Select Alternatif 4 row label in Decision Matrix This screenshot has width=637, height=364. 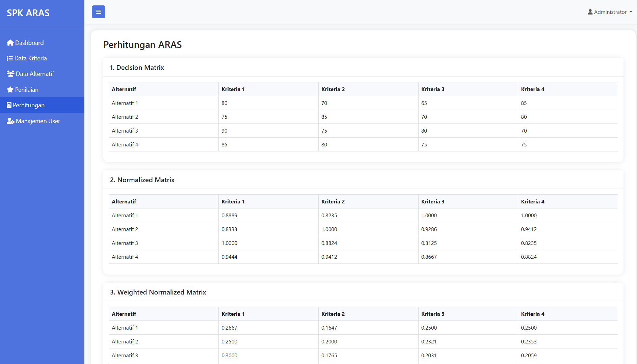pyautogui.click(x=125, y=145)
